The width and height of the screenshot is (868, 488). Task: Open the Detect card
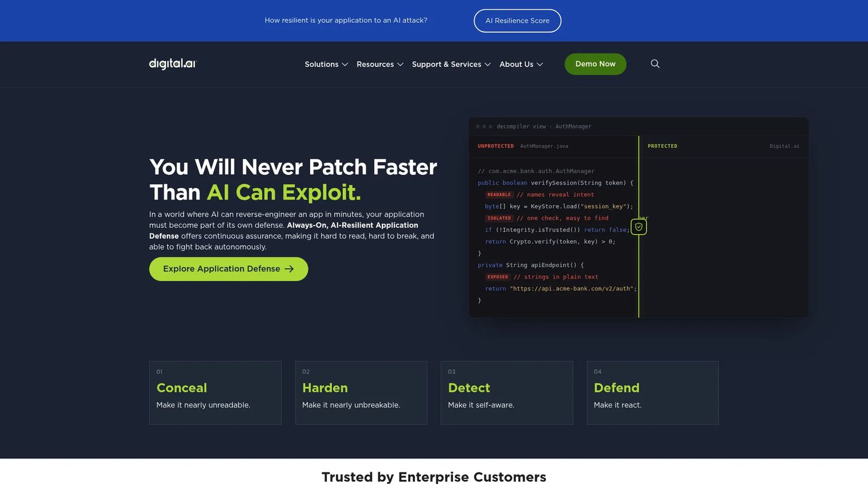pos(507,393)
